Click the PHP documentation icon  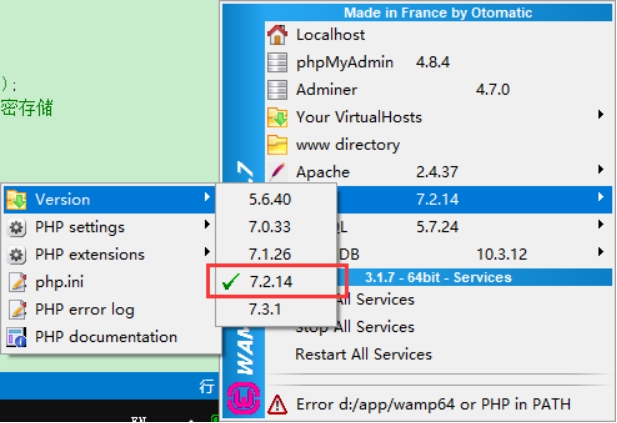tap(17, 337)
